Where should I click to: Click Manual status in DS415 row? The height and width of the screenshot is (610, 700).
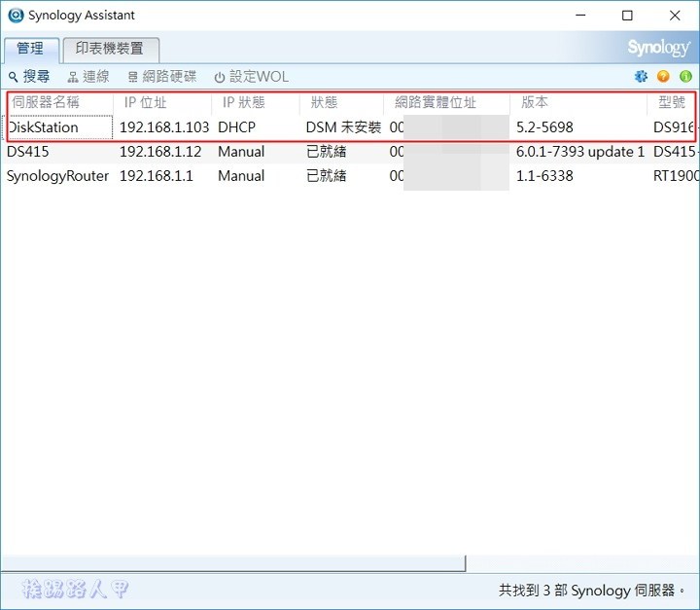(x=241, y=152)
